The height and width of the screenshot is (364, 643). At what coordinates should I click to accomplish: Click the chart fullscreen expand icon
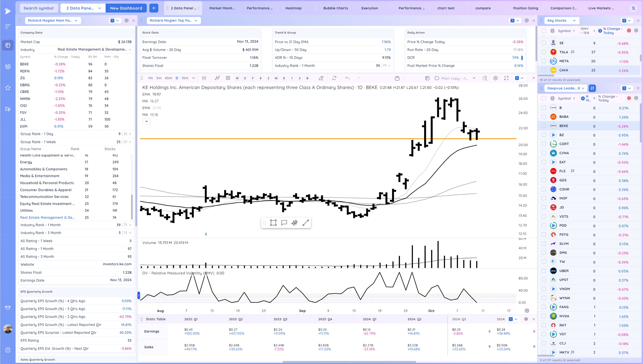point(506,78)
